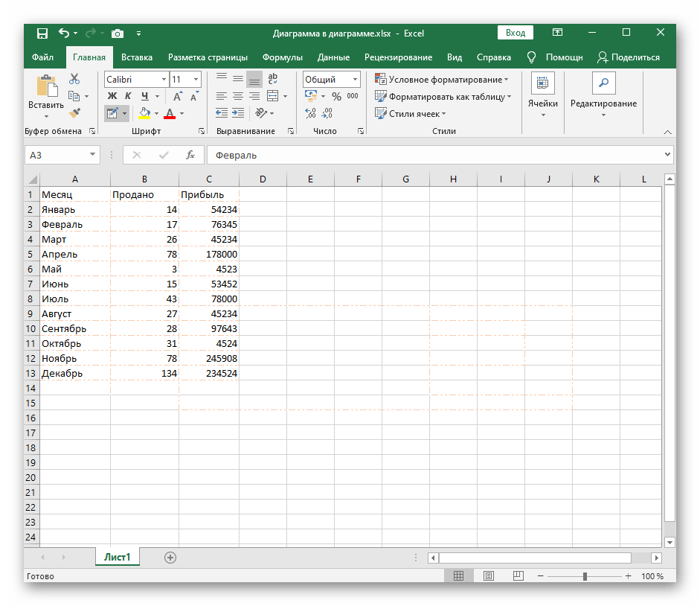
Task: Click the Increase Font Size icon
Action: [x=177, y=96]
